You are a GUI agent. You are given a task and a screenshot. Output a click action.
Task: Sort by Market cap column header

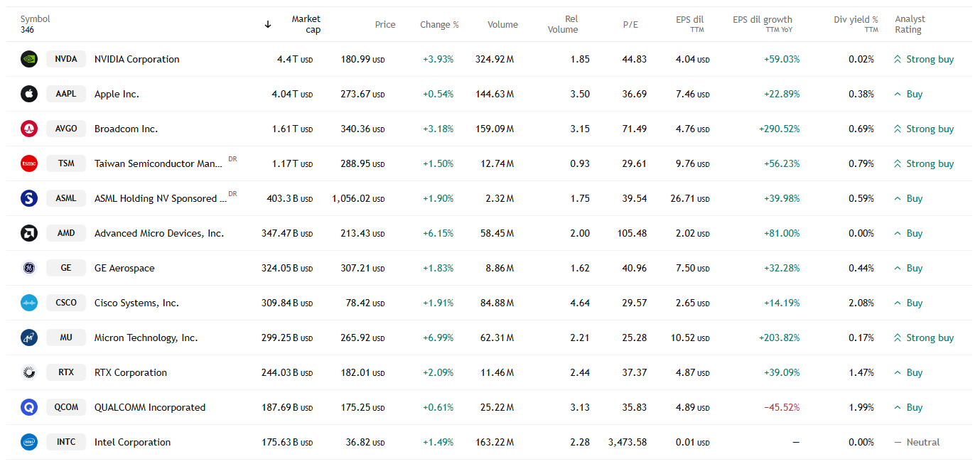(306, 24)
